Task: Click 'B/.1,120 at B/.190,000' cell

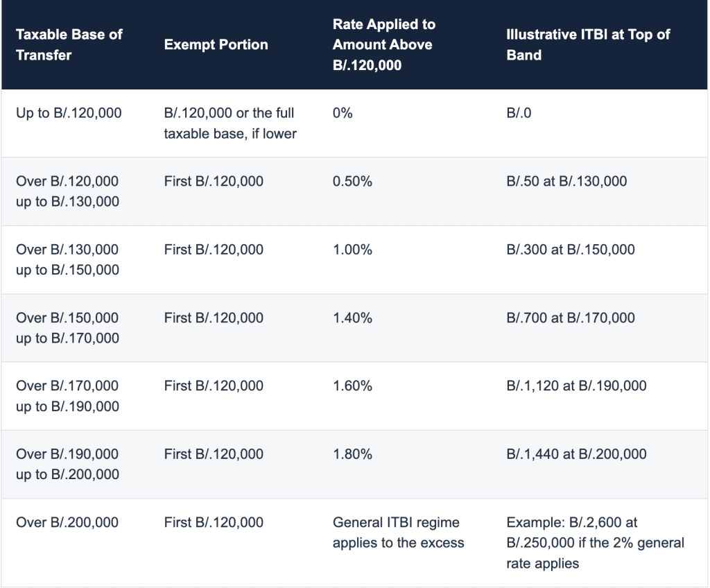Action: point(576,386)
